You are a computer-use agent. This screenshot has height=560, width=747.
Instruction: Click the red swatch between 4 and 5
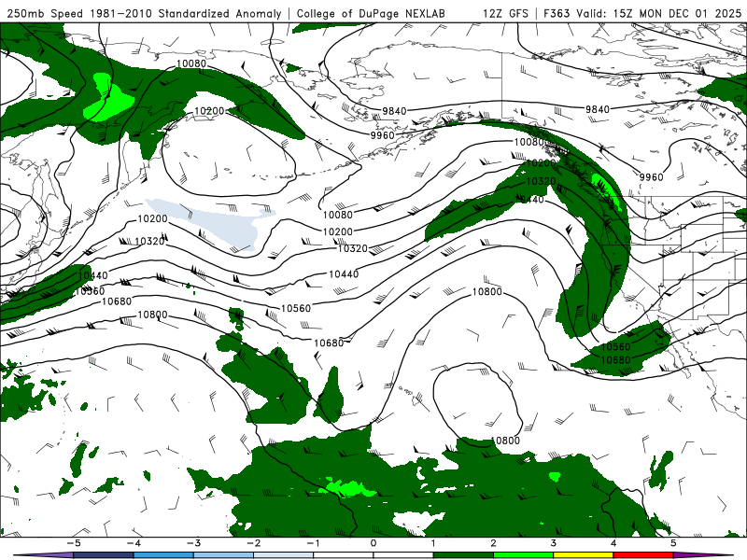643,555
